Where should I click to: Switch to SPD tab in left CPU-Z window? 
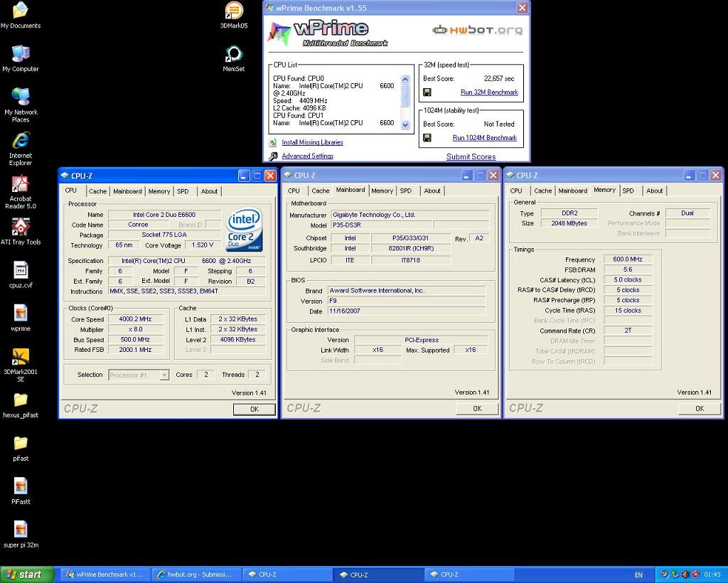click(183, 191)
